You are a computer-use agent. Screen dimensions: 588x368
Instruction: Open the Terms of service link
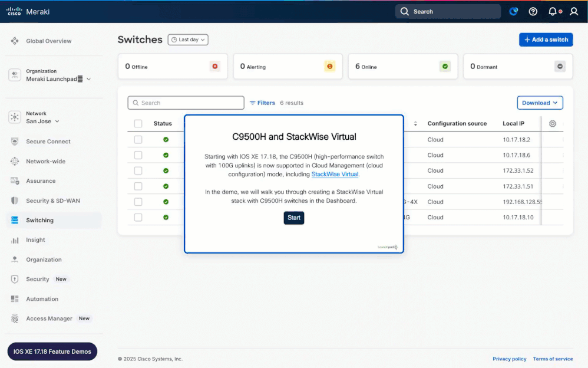coord(553,359)
